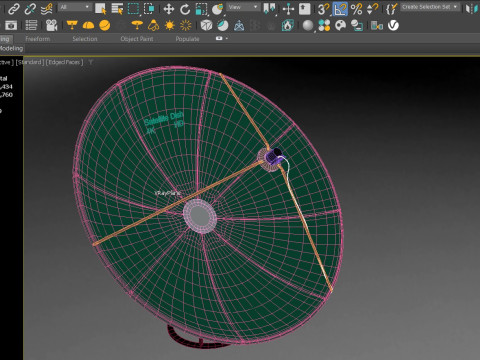480x360 pixels.
Task: Click the V-Ray fire volume grid icon
Action: 287,25
